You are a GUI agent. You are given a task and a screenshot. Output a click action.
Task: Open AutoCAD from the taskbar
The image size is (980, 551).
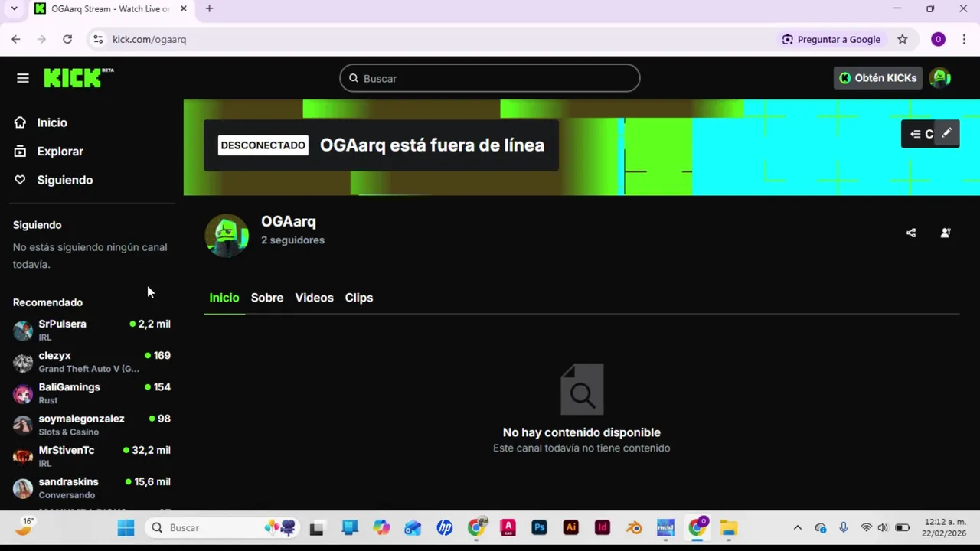tap(508, 528)
